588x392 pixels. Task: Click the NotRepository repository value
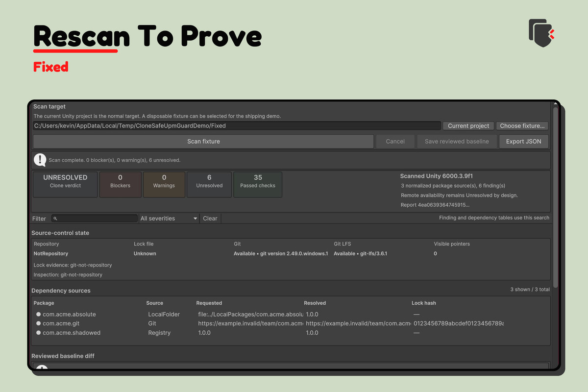click(51, 254)
